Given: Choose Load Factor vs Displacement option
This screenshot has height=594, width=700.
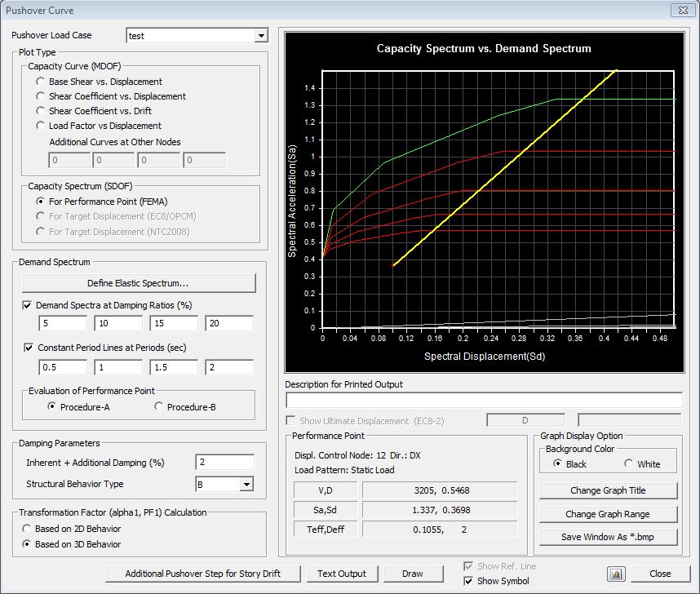Looking at the screenshot, I should [41, 126].
